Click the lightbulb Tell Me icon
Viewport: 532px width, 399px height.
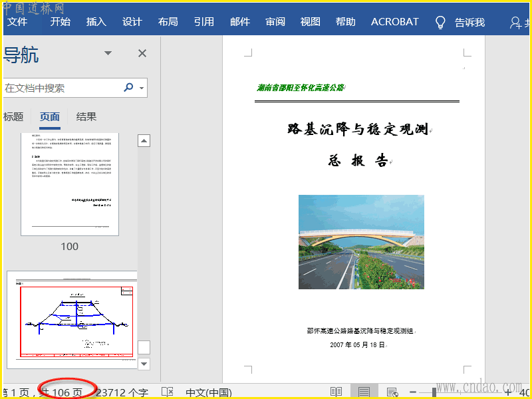(x=440, y=23)
